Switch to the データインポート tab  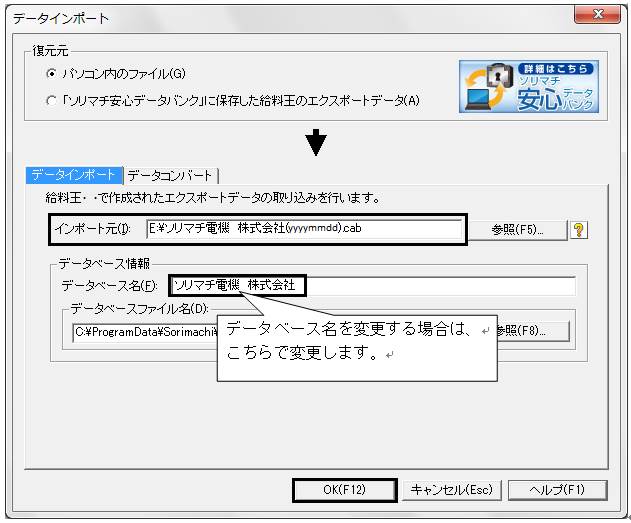tap(74, 175)
